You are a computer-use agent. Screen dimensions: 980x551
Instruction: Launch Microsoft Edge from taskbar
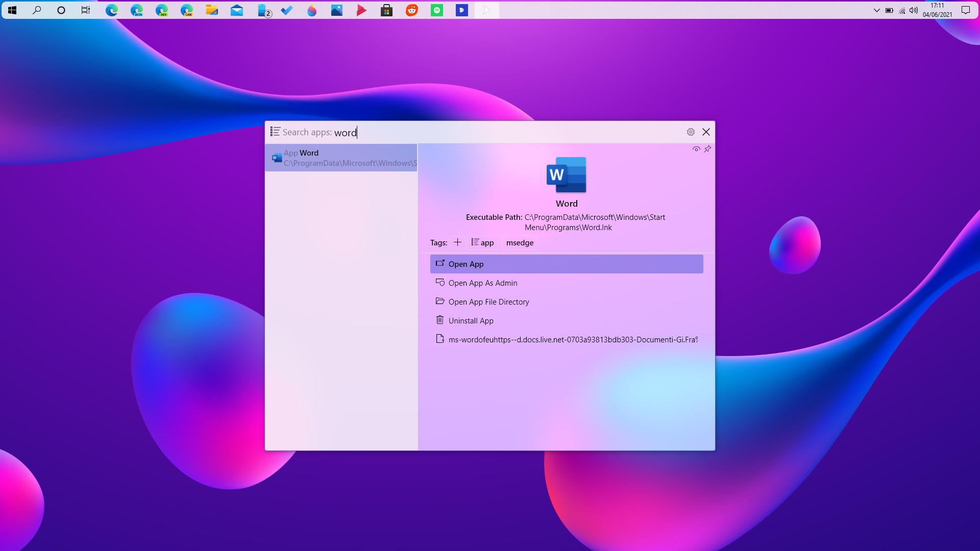tap(112, 10)
